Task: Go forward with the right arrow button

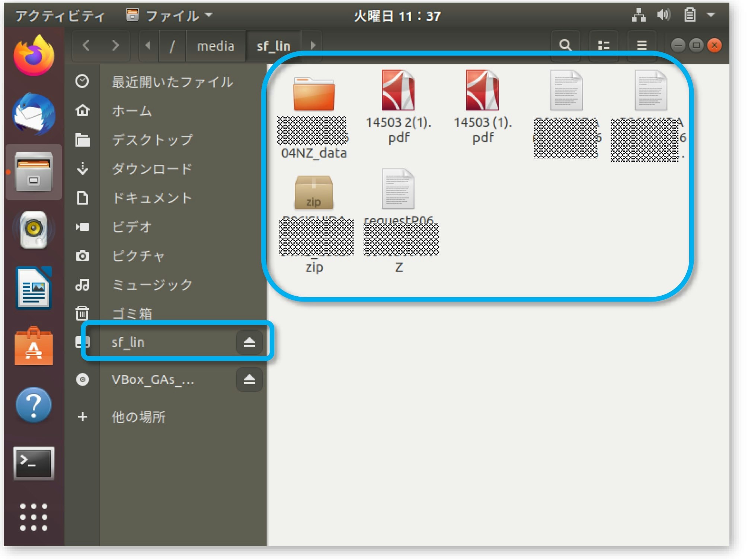Action: (x=115, y=45)
